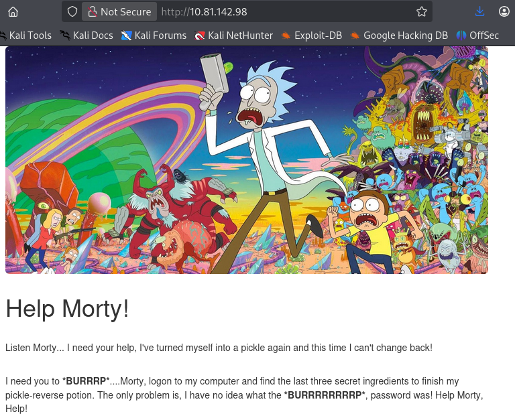Show the Not Secure connection info
515x420 pixels.
tap(119, 12)
